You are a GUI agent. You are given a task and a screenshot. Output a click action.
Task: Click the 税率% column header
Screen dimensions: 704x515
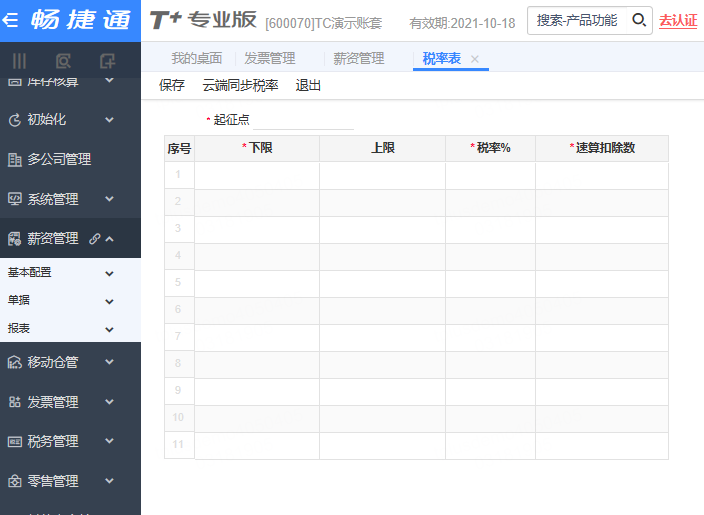click(x=490, y=148)
